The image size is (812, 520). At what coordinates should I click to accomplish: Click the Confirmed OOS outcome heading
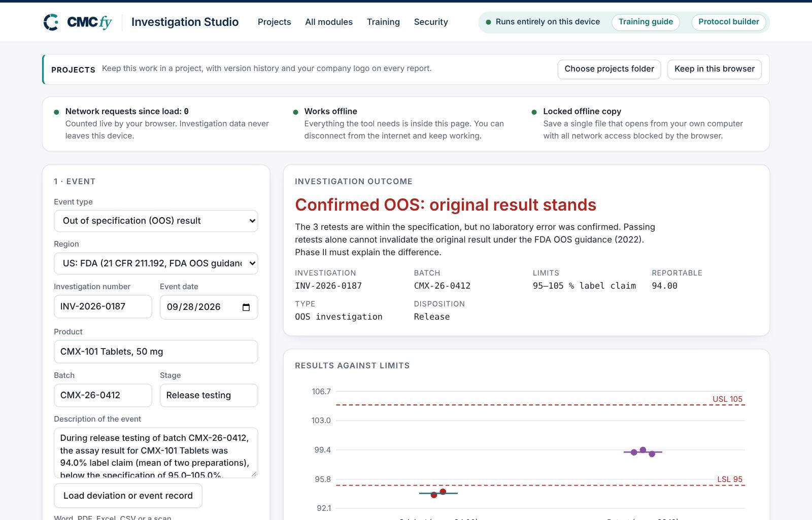[446, 204]
